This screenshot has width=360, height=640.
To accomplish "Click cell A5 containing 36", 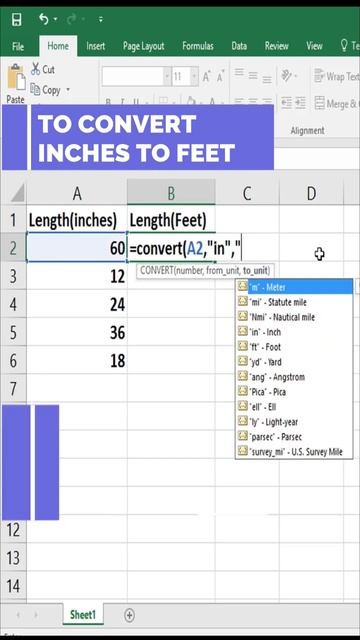I will tap(77, 333).
